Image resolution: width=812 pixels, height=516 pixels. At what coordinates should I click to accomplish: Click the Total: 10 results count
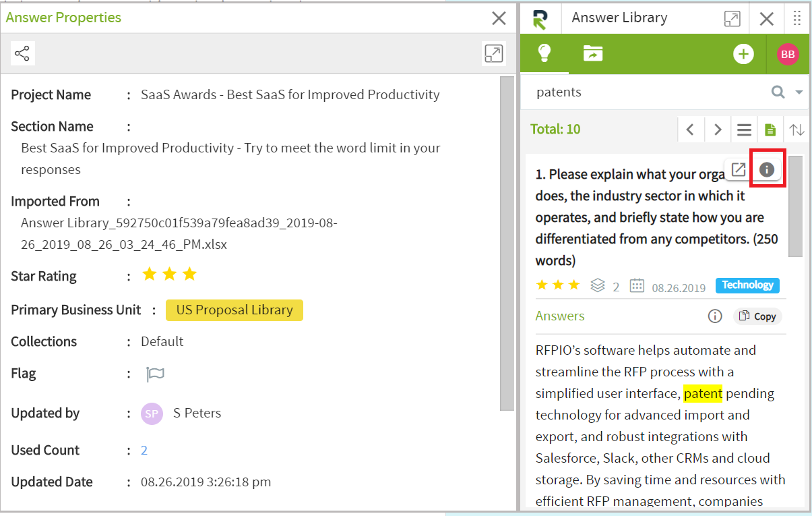click(555, 130)
